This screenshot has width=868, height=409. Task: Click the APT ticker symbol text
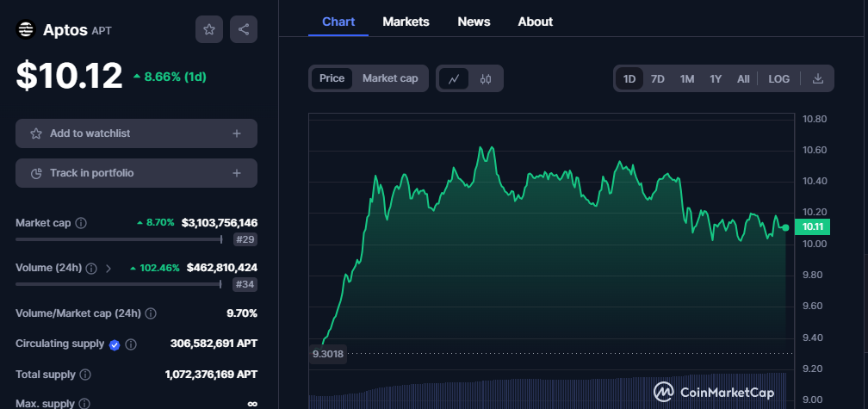[102, 30]
